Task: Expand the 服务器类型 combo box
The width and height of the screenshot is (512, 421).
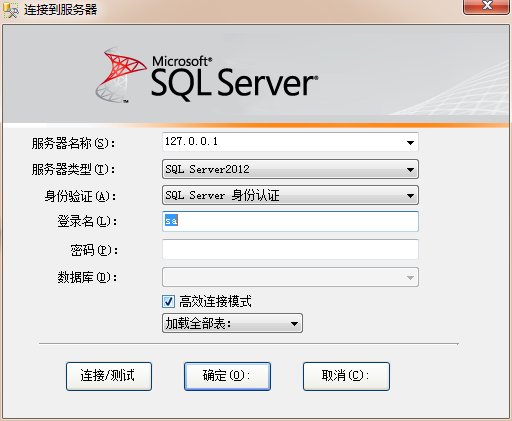Action: coord(290,169)
